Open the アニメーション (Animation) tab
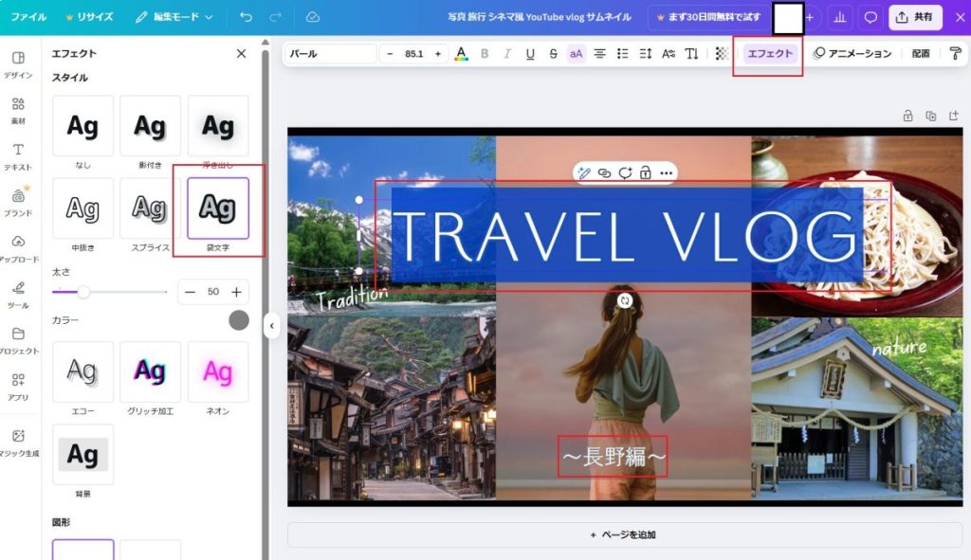 point(852,54)
